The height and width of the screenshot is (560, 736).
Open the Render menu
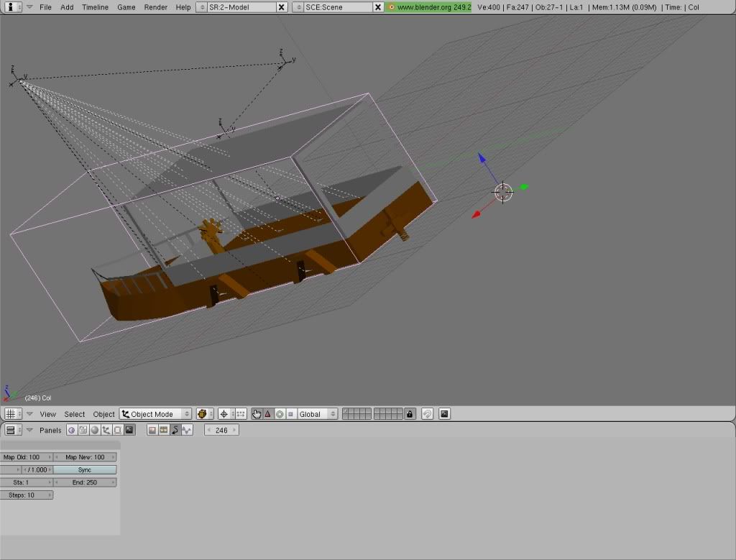[x=155, y=7]
